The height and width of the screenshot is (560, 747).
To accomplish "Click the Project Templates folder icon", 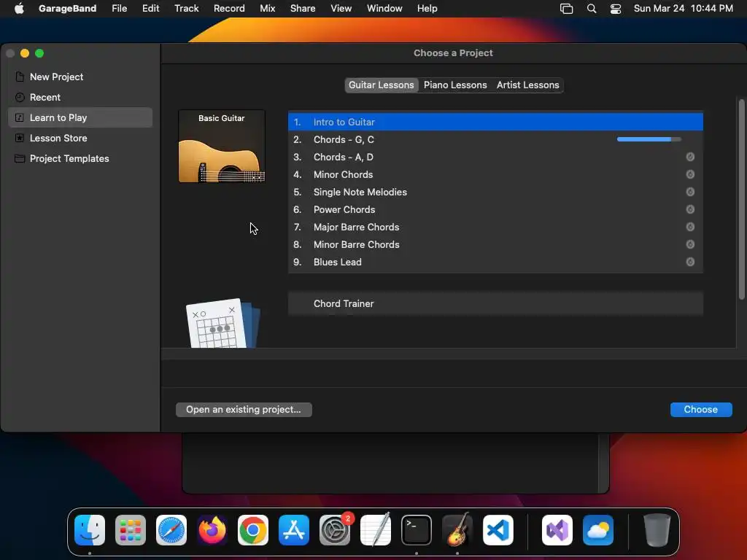I will pos(20,158).
